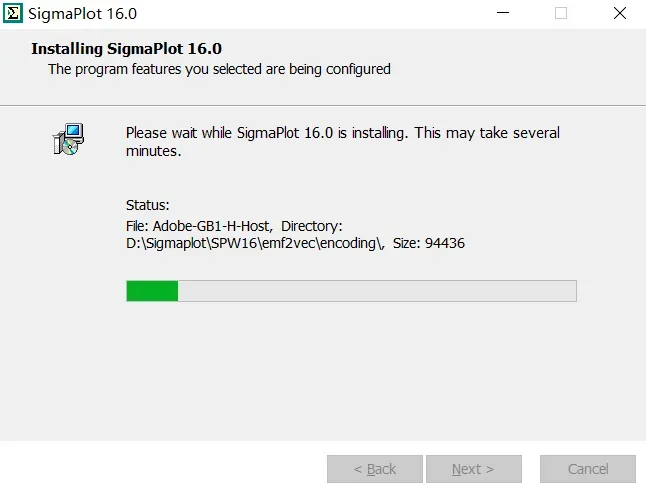Click the Next > button
This screenshot has height=496, width=646.
click(x=474, y=469)
